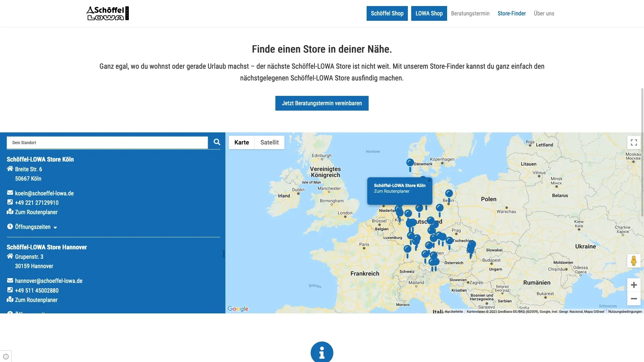
Task: Open Zum Routenplaner for Hannover store
Action: point(36,300)
